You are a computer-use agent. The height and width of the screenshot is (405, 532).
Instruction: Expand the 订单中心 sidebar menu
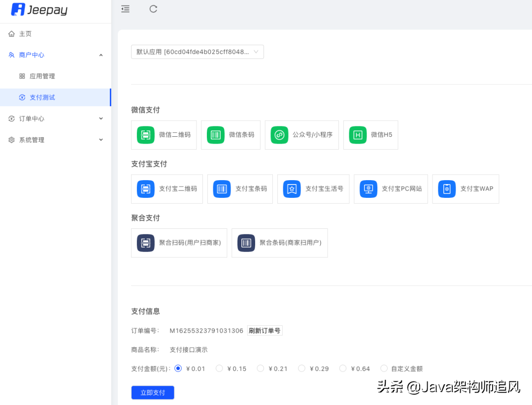pos(56,118)
